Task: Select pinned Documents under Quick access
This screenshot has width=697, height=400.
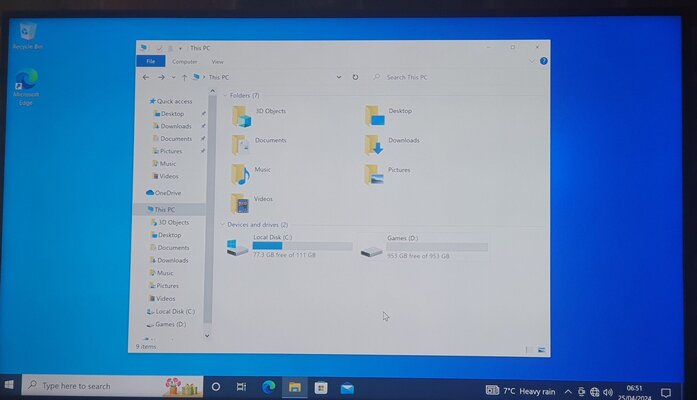Action: click(x=172, y=139)
